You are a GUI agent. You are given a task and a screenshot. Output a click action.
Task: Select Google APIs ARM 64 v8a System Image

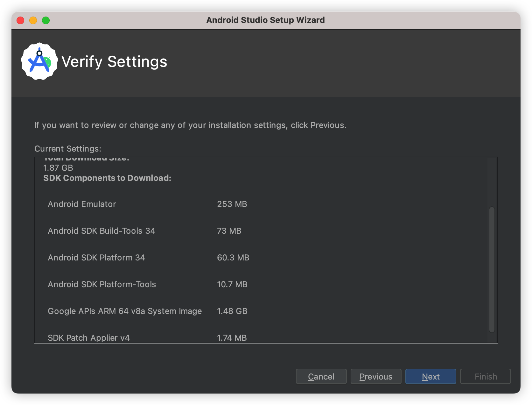125,311
